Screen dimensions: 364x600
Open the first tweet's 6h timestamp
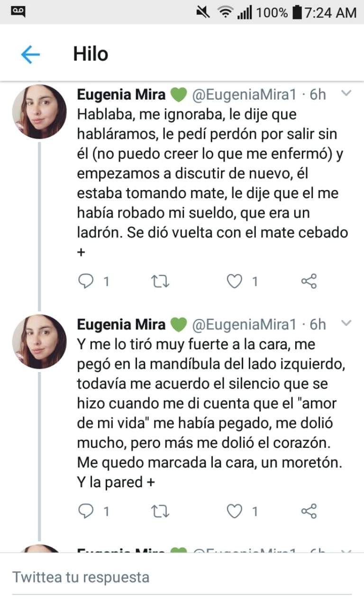[318, 95]
